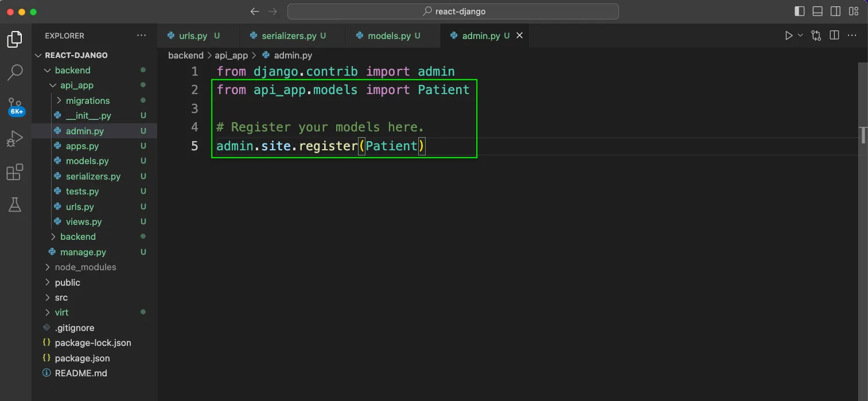Click the backend breadcrumb segment
Viewport: 868px width, 401px height.
(x=186, y=55)
